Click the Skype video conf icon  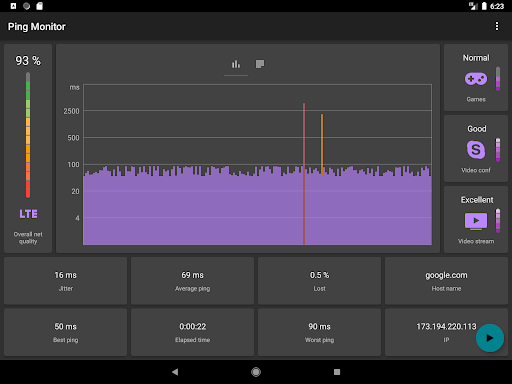coord(476,150)
